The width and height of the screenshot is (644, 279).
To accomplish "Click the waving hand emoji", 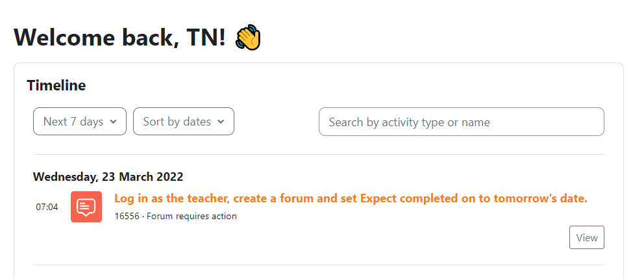I will 248,38.
